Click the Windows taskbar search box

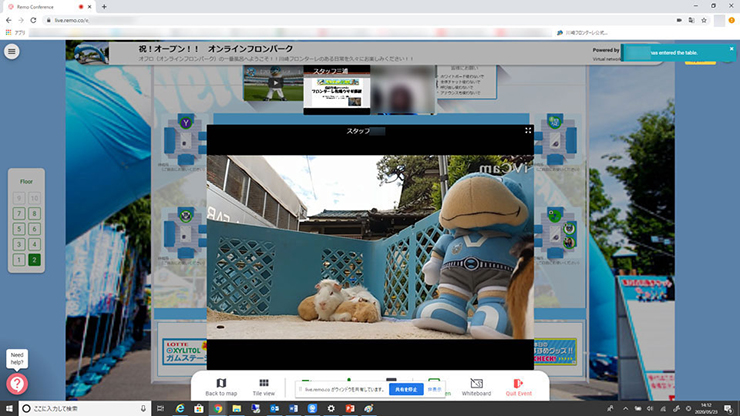click(x=85, y=408)
